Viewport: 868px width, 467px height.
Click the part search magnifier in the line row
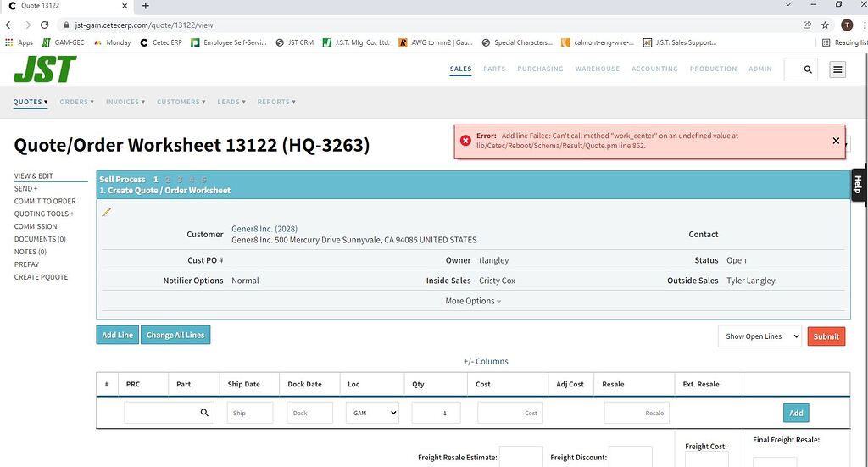click(x=204, y=413)
